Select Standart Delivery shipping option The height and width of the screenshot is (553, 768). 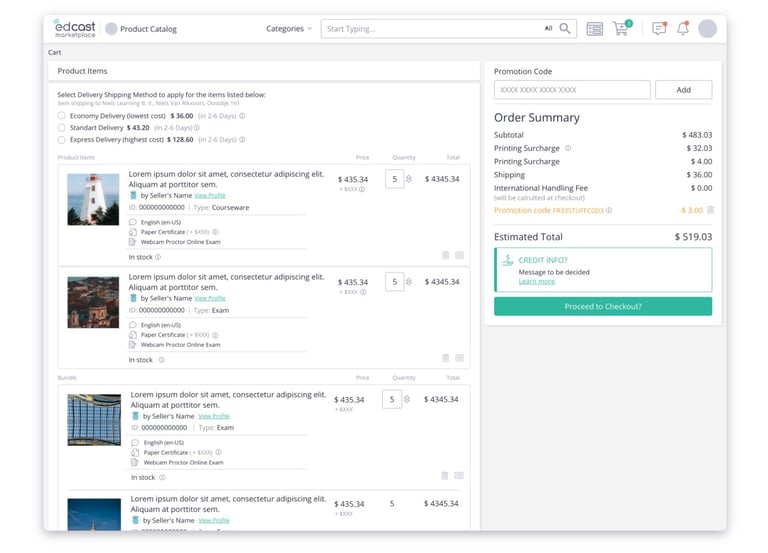click(x=61, y=128)
